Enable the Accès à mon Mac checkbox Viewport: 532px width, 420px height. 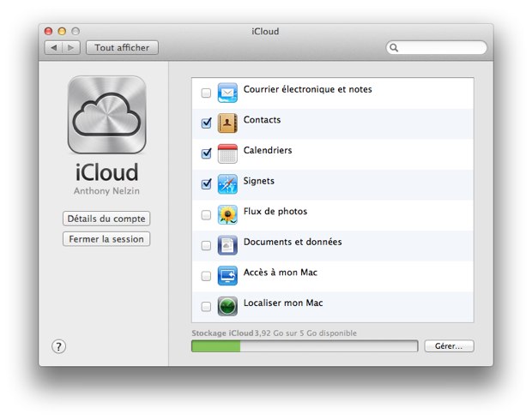[x=206, y=276]
